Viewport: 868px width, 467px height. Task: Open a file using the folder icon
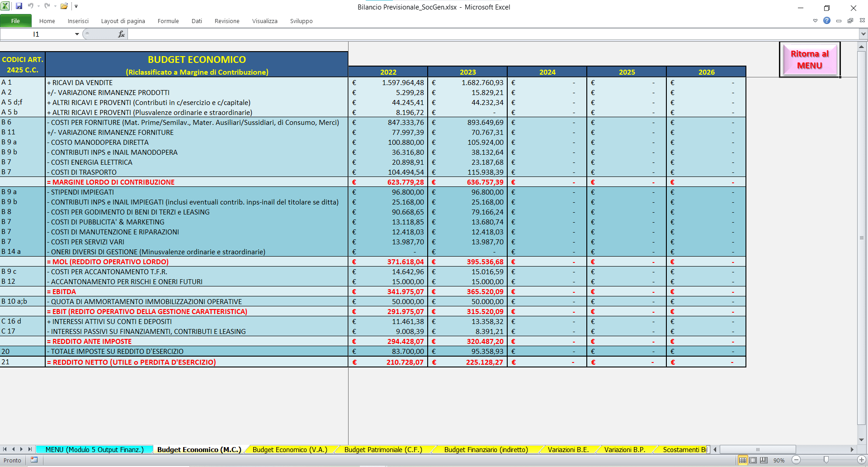pos(64,6)
